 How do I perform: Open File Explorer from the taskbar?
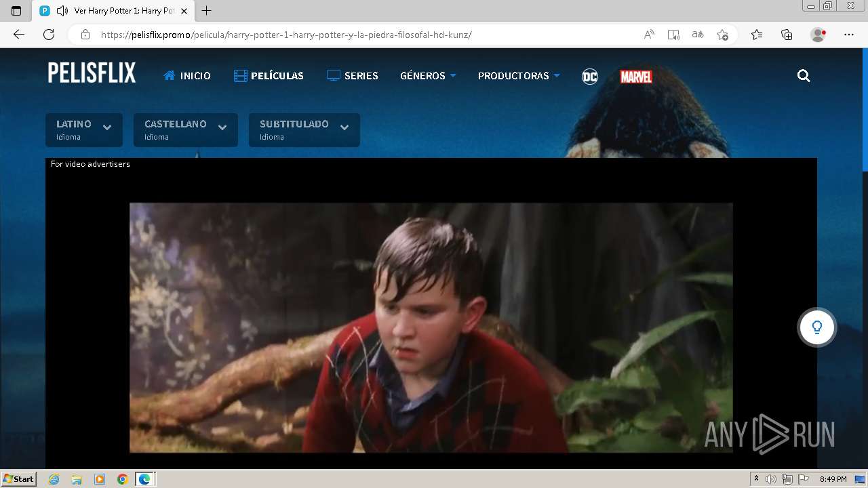(77, 479)
